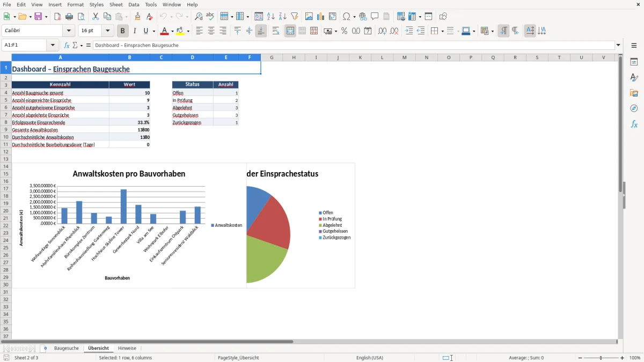Open the Format menu
Screen dimensions: 644x362
tap(75, 4)
